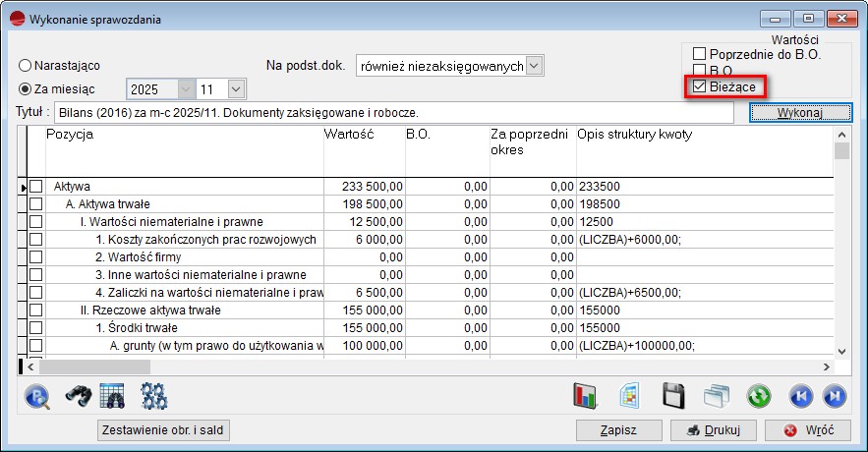The width and height of the screenshot is (868, 452).
Task: Click into the Tytuł text field
Action: pos(393,113)
